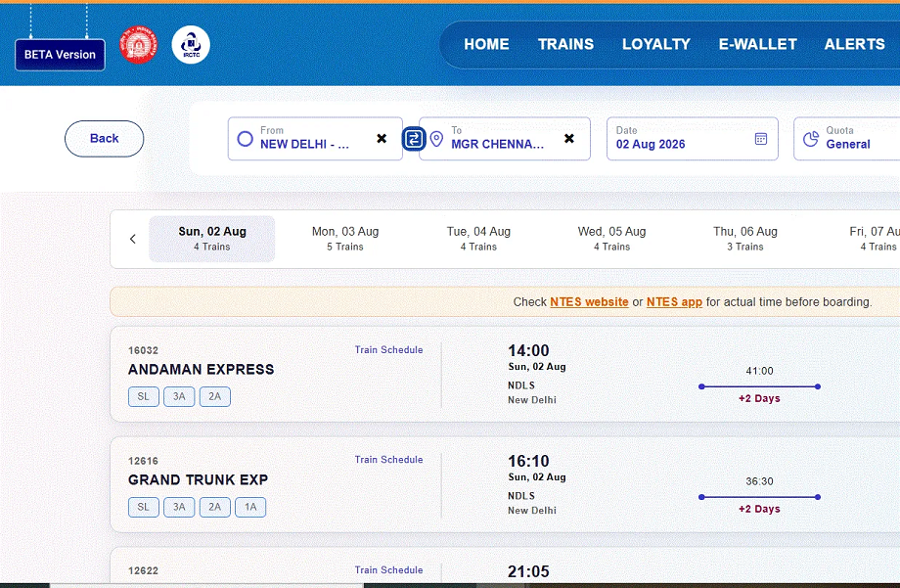Open the From station field
Screen dimensions: 900x588
pos(315,138)
